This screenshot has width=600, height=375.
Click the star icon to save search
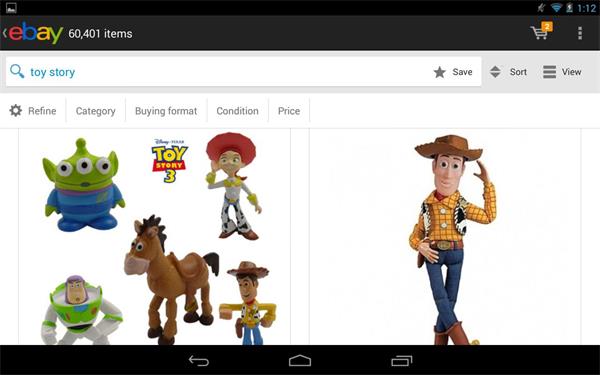(x=440, y=72)
